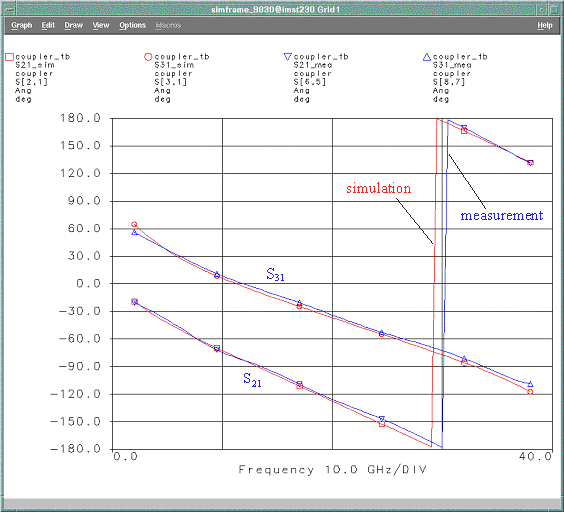
Task: Click the red circle marker at 60 degrees
Action: coord(134,224)
